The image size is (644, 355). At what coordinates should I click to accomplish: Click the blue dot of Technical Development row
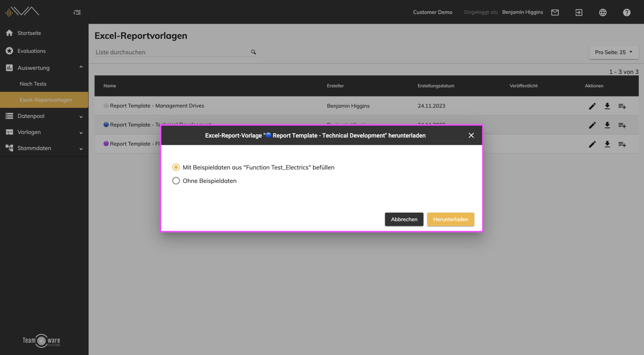[x=106, y=124]
